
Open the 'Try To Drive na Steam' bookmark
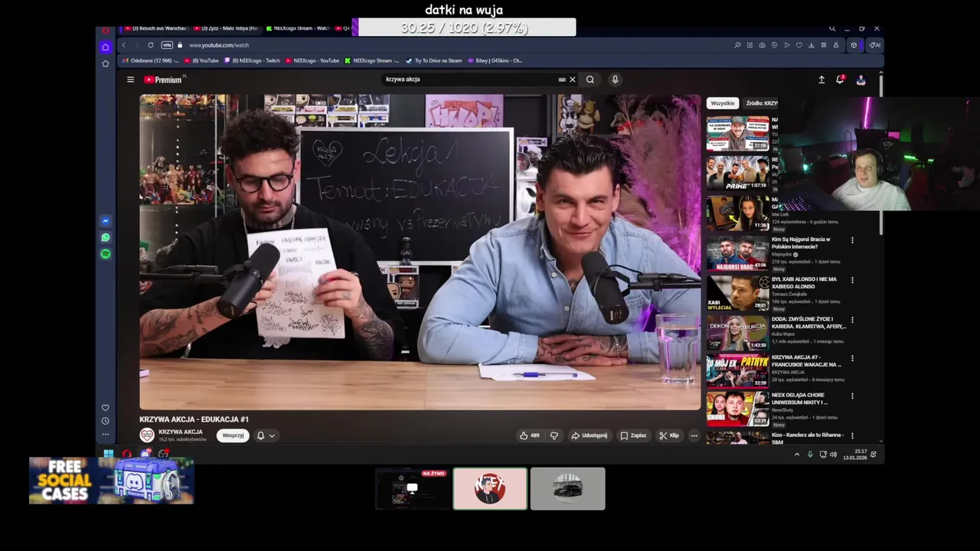tap(434, 60)
